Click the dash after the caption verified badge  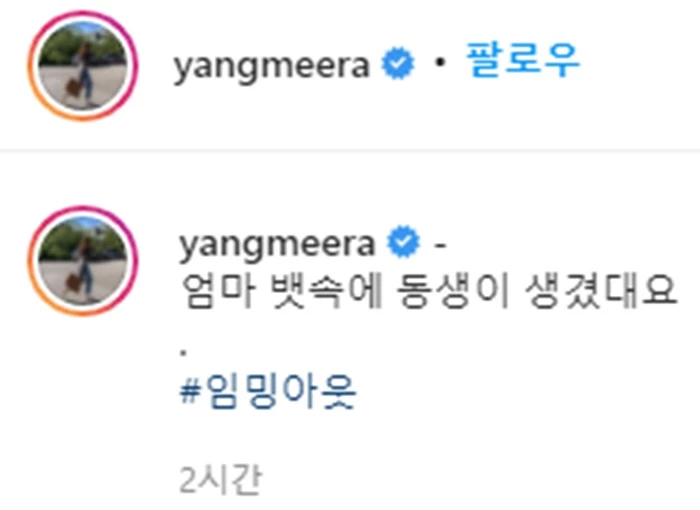pyautogui.click(x=440, y=245)
